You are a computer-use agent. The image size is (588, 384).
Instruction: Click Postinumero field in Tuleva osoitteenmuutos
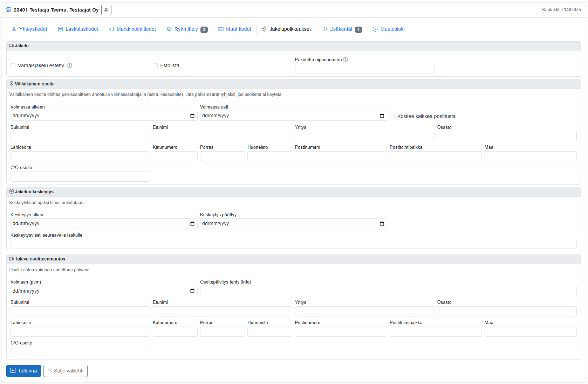341,332
